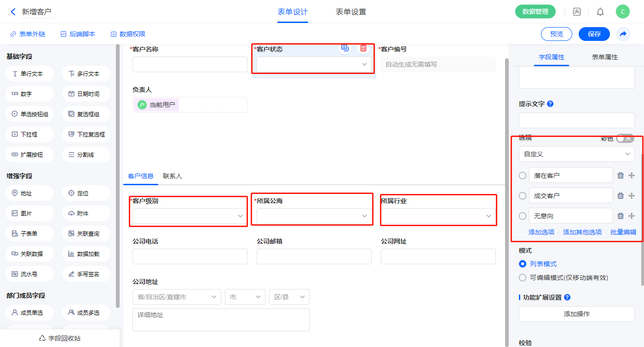Viewport: 644px width, 347px height.
Task: Expand the 客户级别 dropdown
Action: coord(188,216)
